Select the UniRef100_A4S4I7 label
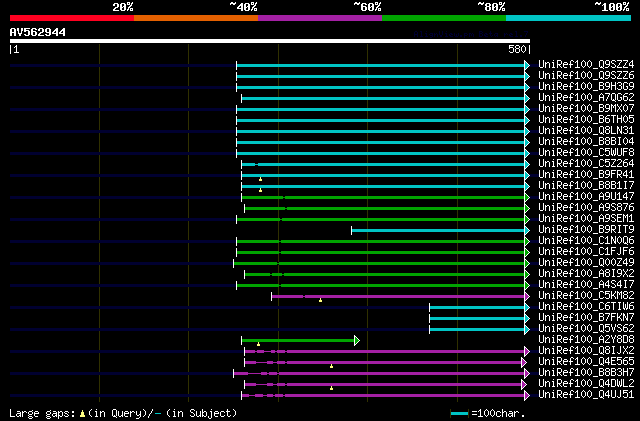Screen dimensions: 640x421 [x=586, y=285]
